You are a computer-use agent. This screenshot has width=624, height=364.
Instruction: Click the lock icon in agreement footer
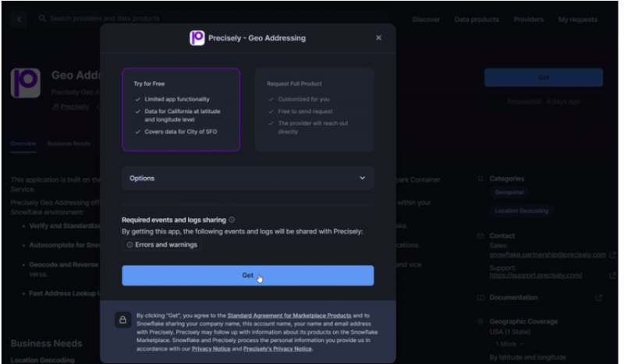coord(123,320)
